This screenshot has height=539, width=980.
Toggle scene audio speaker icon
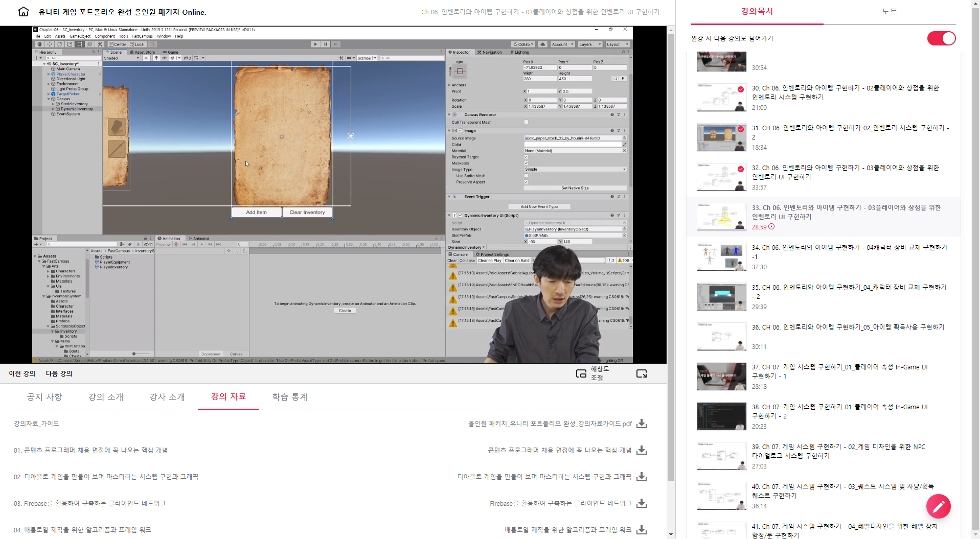click(x=164, y=58)
